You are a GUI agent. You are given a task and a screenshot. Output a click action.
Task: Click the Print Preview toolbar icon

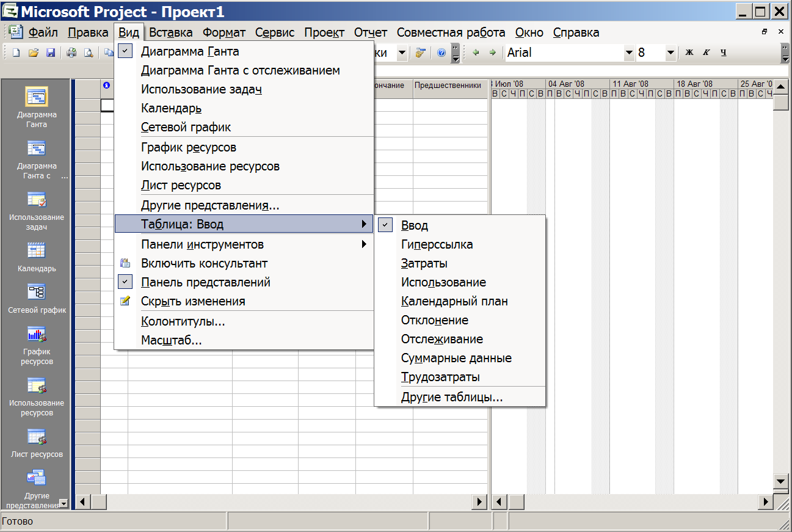tap(89, 53)
